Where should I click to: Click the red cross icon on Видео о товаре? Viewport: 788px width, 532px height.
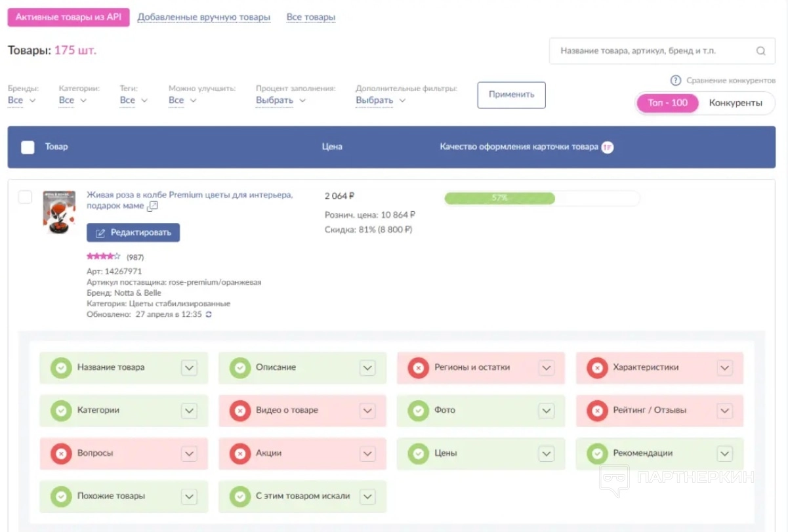tap(239, 411)
